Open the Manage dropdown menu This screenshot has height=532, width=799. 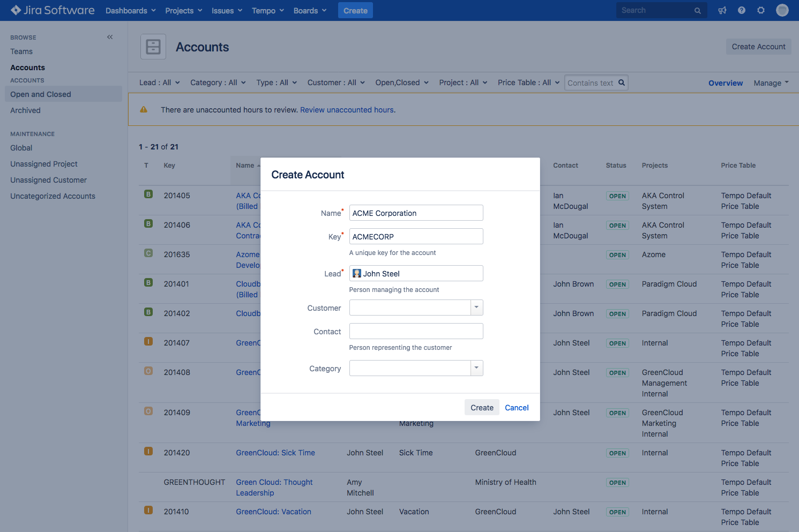(x=771, y=83)
